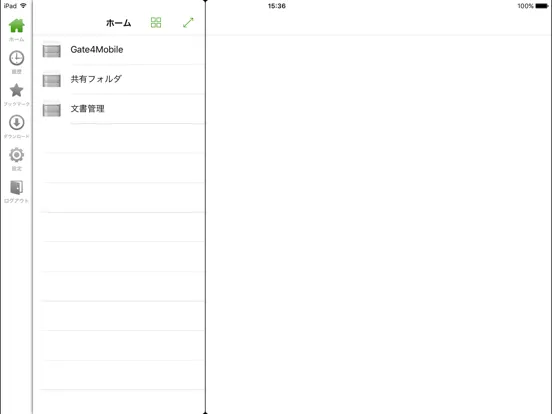Open the history clock icon
Image resolution: width=552 pixels, height=414 pixels.
point(16,58)
